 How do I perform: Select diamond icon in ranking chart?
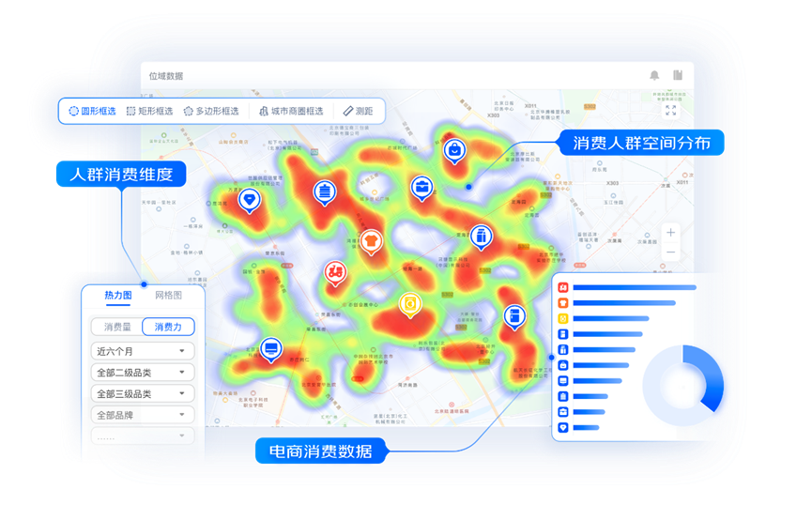tap(563, 427)
